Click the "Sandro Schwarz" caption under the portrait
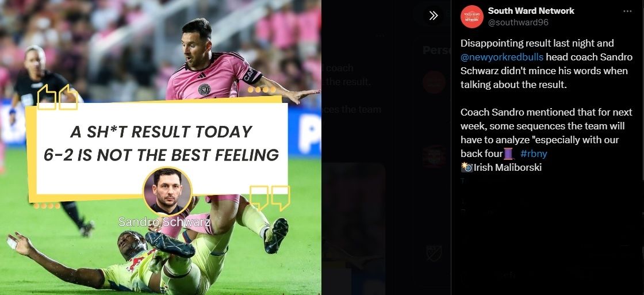Viewport: 644px width, 295px height. pyautogui.click(x=164, y=222)
